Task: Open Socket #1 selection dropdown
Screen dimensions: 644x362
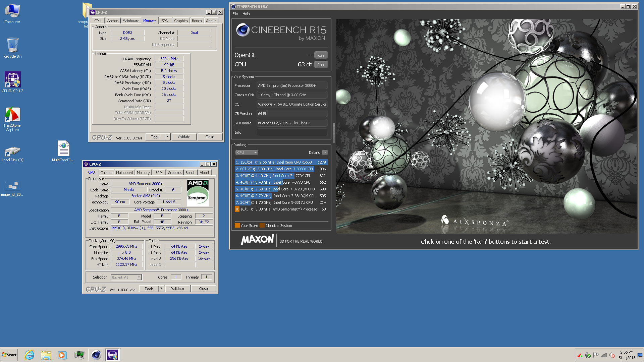Action: tap(126, 277)
